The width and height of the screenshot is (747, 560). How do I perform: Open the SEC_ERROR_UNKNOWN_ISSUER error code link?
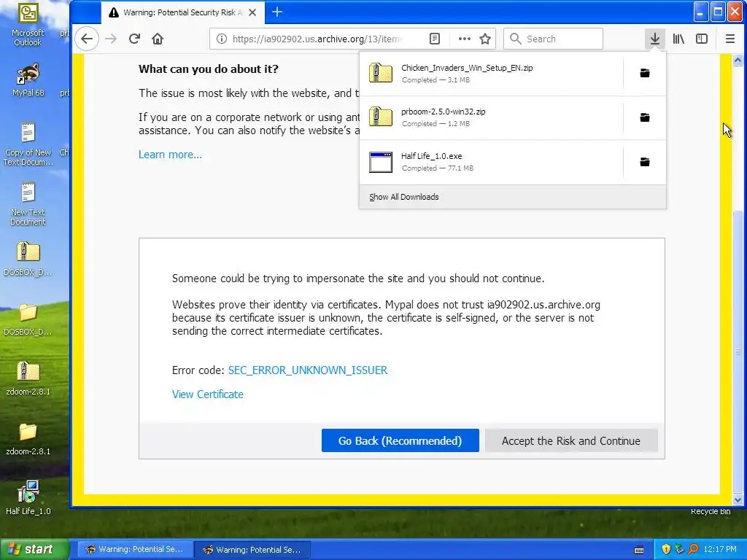(308, 370)
